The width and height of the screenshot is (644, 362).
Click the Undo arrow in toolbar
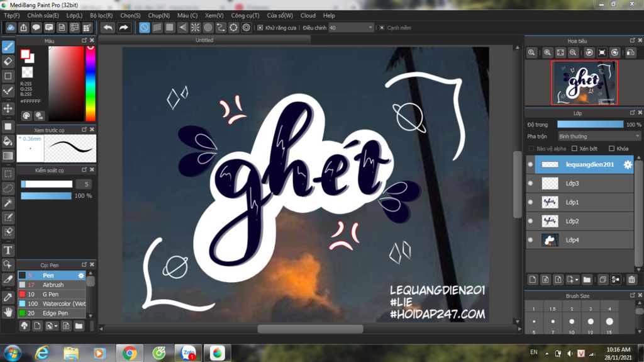click(x=108, y=28)
